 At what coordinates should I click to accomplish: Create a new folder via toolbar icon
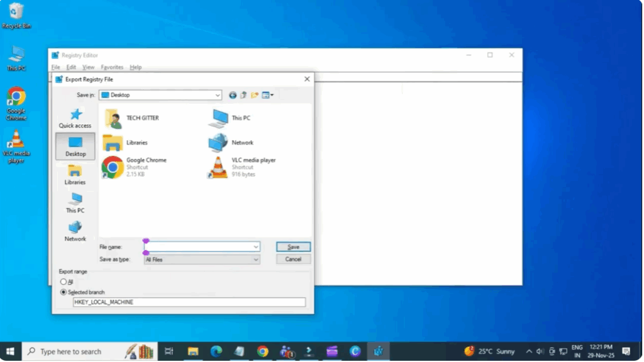pos(255,95)
